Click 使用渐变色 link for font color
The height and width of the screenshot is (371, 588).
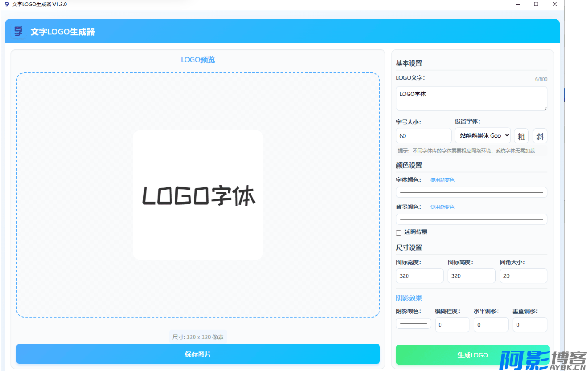[442, 180]
